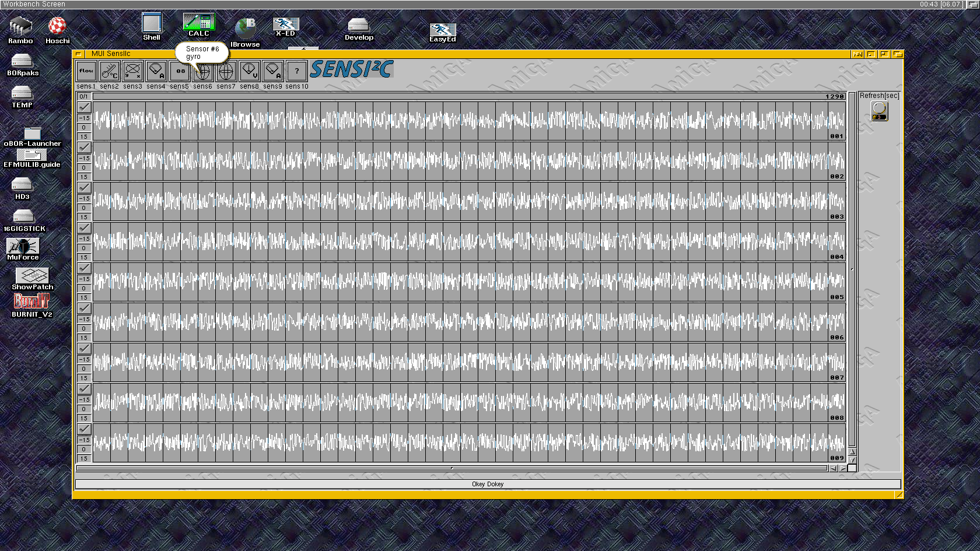
Task: Uncheck the checkbox for graph channel 001
Action: [x=84, y=107]
